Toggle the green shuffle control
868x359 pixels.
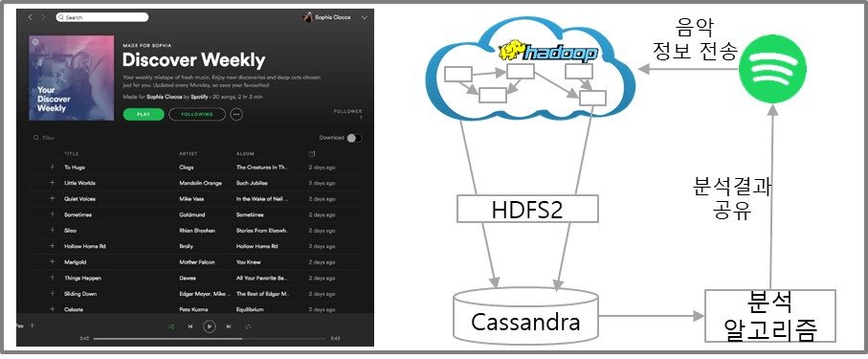pyautogui.click(x=170, y=326)
